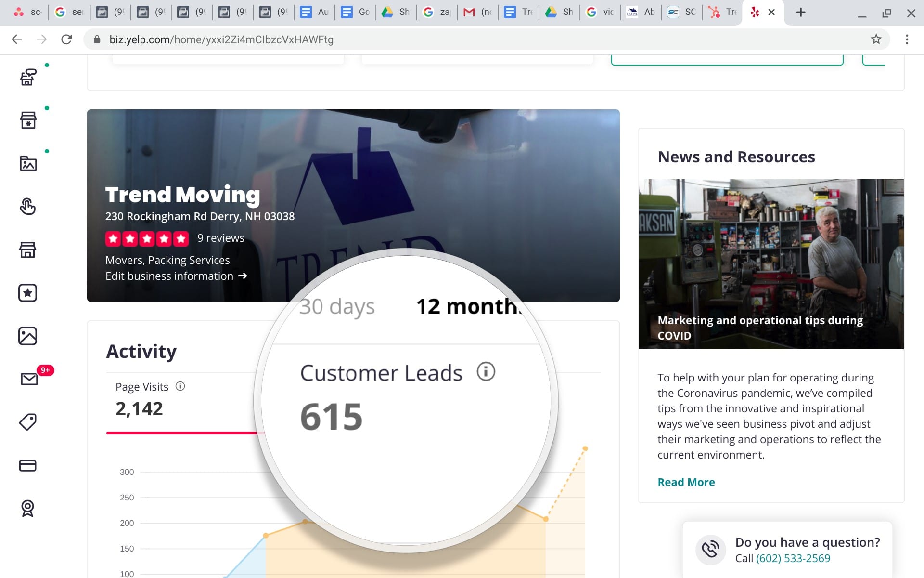This screenshot has width=924, height=578.
Task: Open the 9 reviews link
Action: [221, 238]
